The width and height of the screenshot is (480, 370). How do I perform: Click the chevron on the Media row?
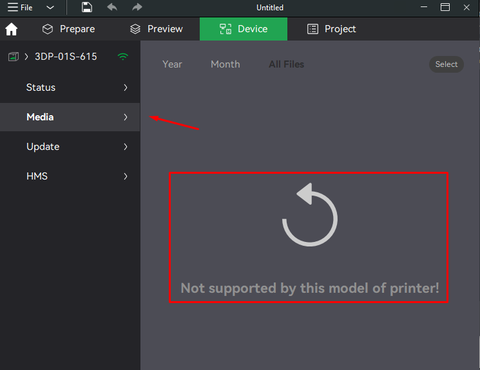[125, 117]
